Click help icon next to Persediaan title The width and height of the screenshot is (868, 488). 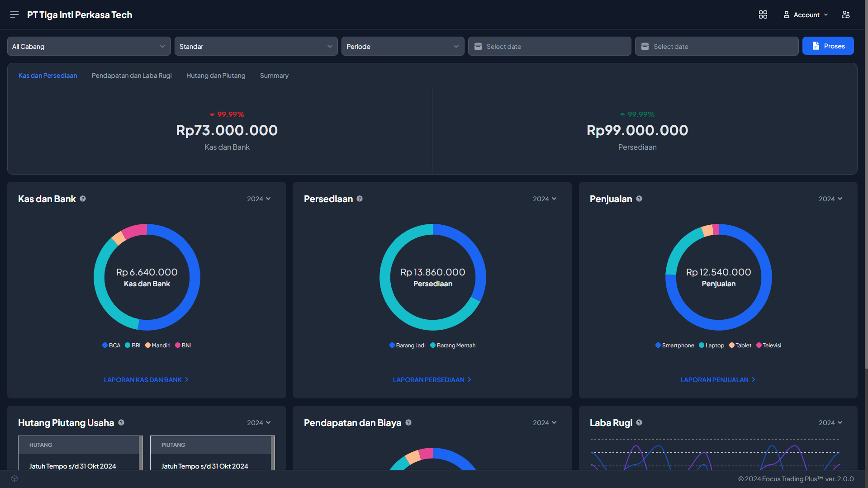pyautogui.click(x=360, y=199)
